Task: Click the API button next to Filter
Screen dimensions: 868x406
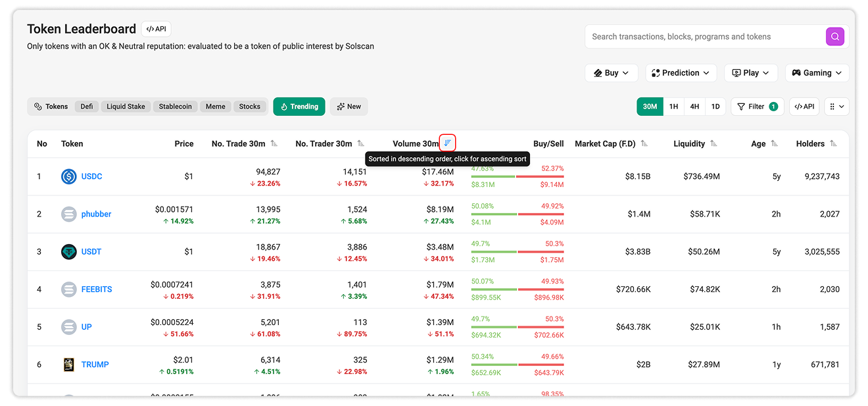Action: pos(804,107)
